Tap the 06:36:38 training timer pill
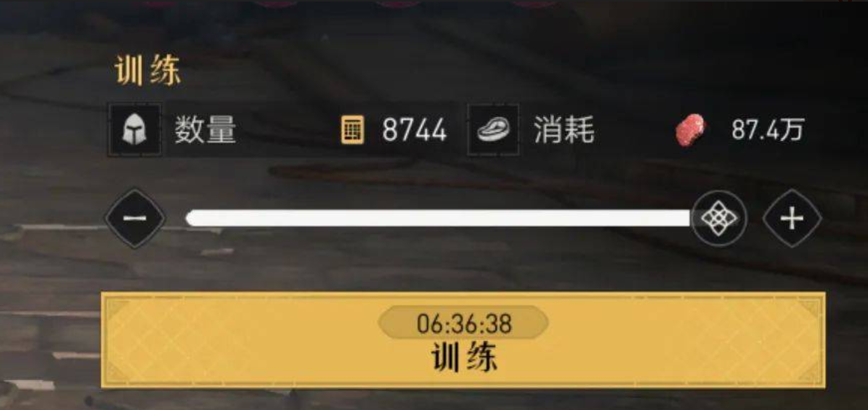The image size is (868, 410). click(464, 323)
